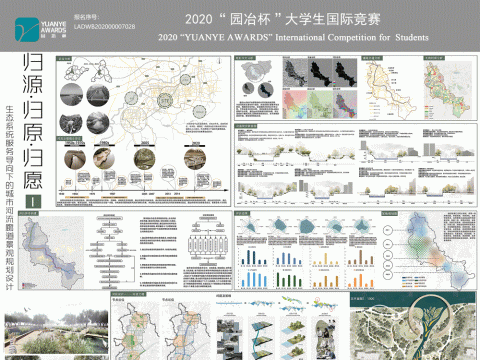The width and height of the screenshot is (480, 360).
Task: Click the 2020 marker on the history timeline
Action: [x=195, y=144]
